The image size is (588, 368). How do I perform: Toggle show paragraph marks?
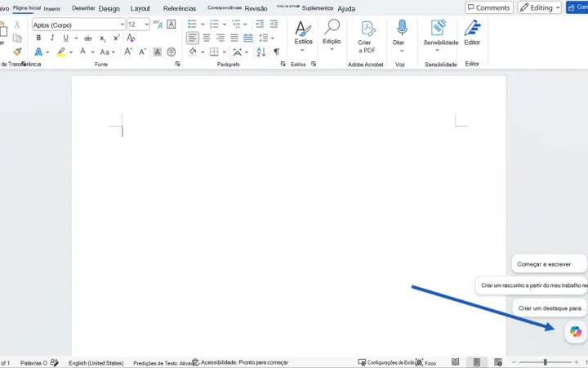(276, 52)
